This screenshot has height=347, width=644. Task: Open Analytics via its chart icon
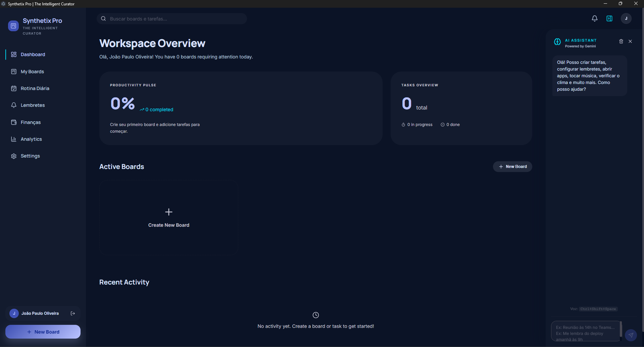tap(14, 139)
